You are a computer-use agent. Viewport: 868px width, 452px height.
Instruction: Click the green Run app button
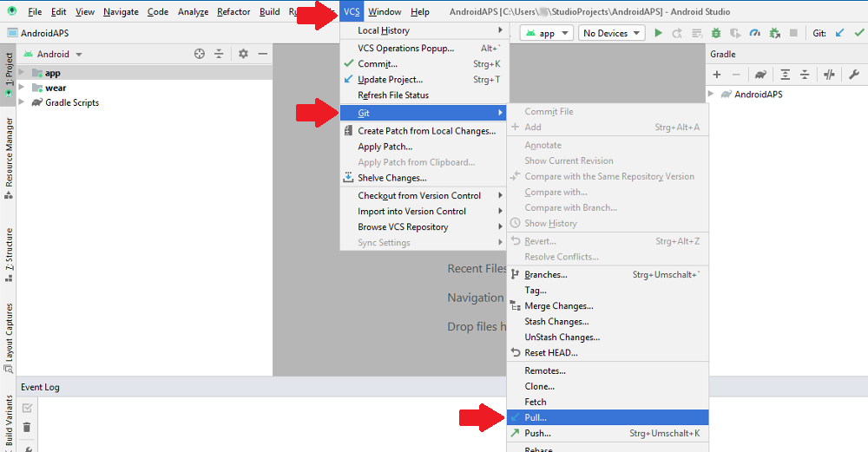(658, 33)
